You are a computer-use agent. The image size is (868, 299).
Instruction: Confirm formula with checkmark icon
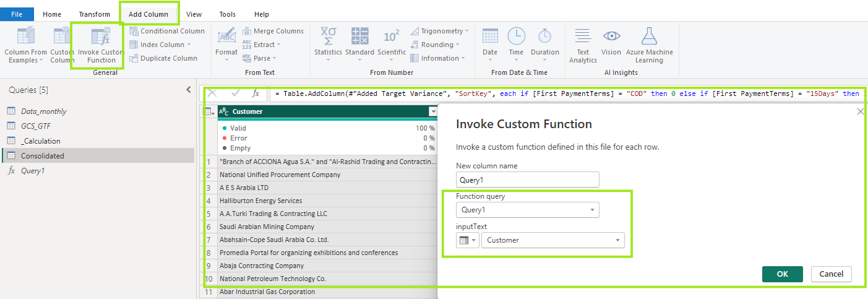tap(235, 93)
